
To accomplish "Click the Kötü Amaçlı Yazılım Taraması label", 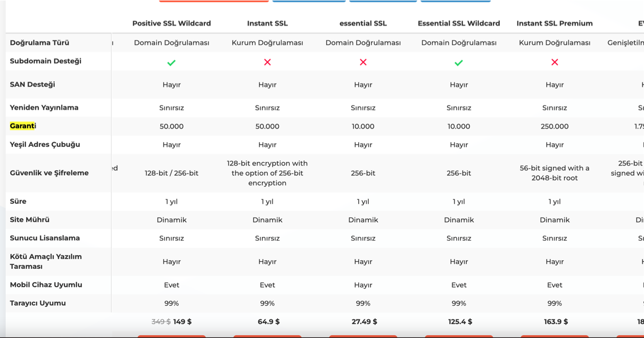I will coord(46,261).
